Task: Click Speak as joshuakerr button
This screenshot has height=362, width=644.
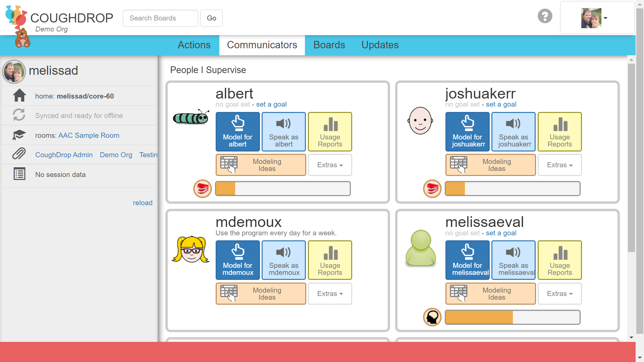Action: point(514,132)
